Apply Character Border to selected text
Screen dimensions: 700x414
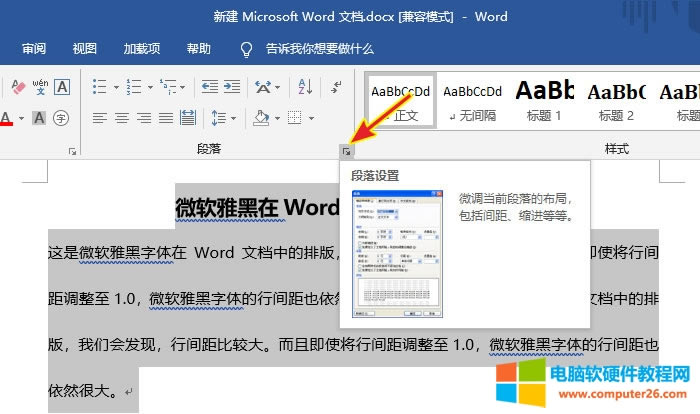(62, 87)
